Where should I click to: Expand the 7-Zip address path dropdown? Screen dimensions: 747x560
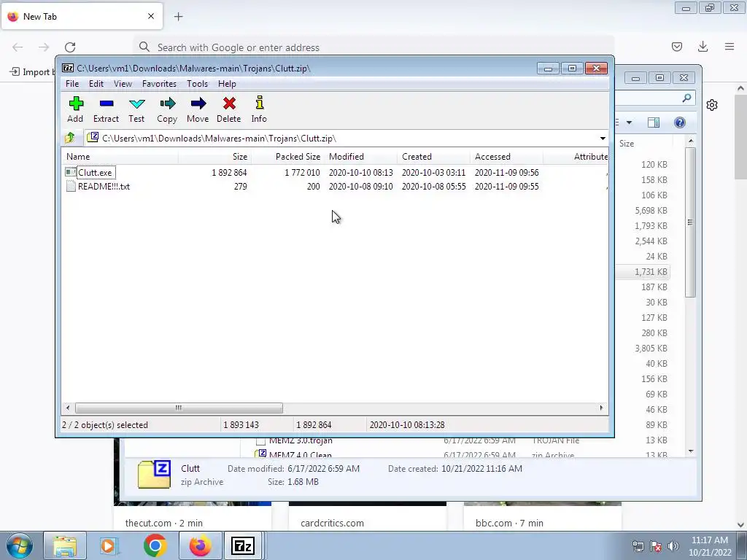pos(603,138)
